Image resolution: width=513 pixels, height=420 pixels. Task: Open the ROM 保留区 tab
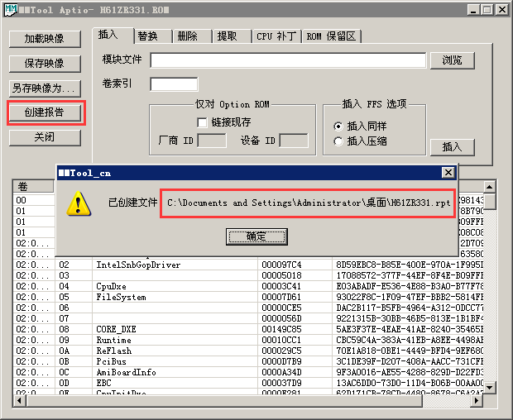pyautogui.click(x=332, y=36)
